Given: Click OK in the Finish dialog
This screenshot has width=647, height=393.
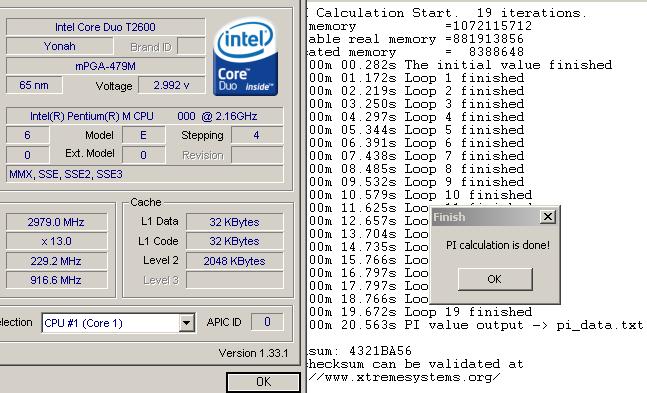Looking at the screenshot, I should tap(495, 279).
